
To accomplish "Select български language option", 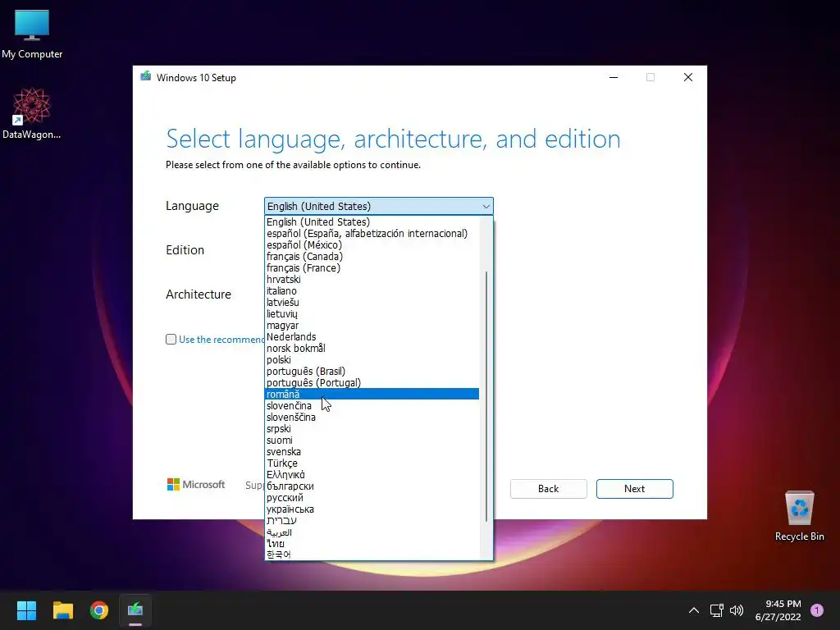I will (372, 486).
